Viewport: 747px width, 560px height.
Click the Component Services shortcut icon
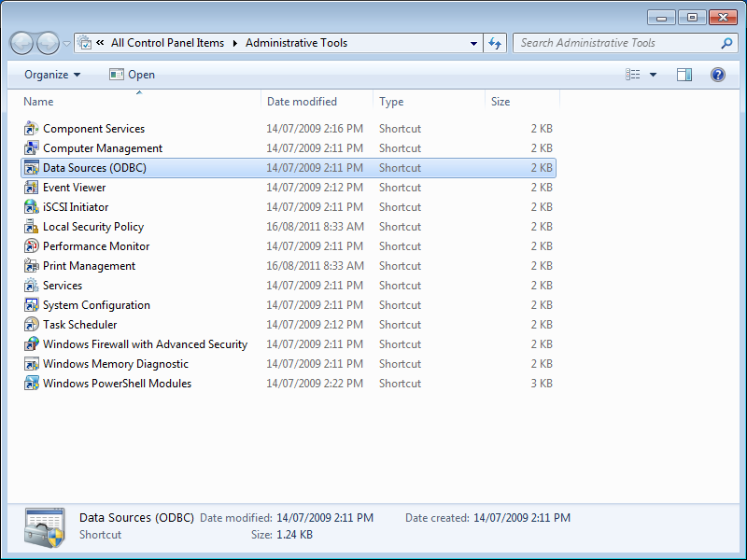click(32, 129)
